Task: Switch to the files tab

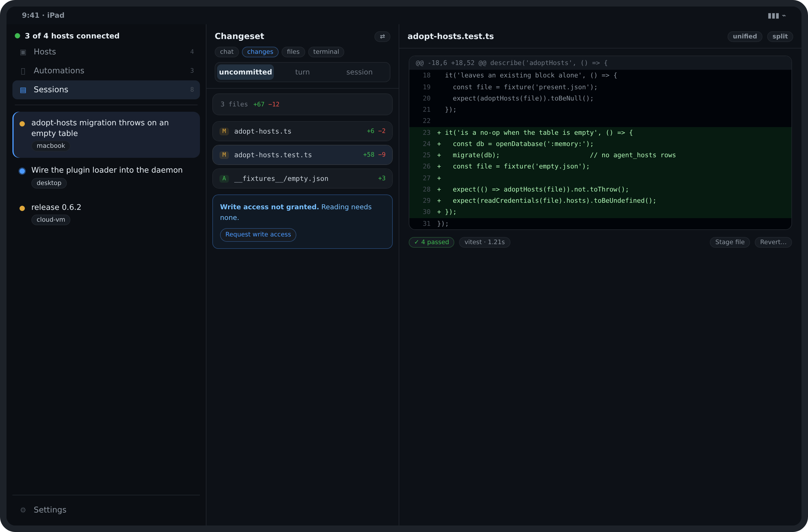Action: [293, 52]
